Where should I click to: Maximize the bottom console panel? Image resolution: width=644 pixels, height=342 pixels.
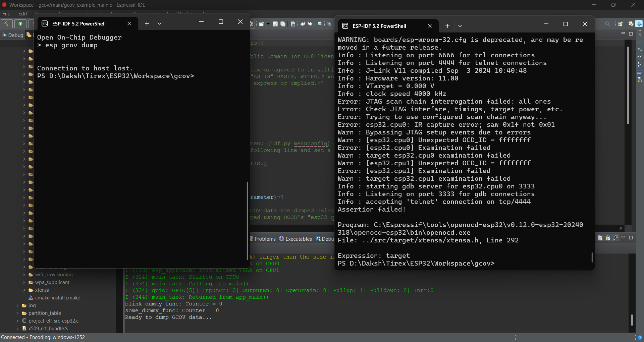tap(631, 237)
